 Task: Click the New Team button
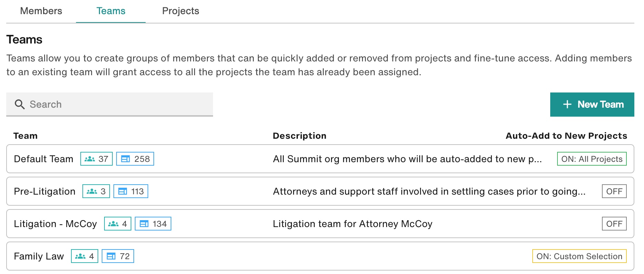pos(592,104)
